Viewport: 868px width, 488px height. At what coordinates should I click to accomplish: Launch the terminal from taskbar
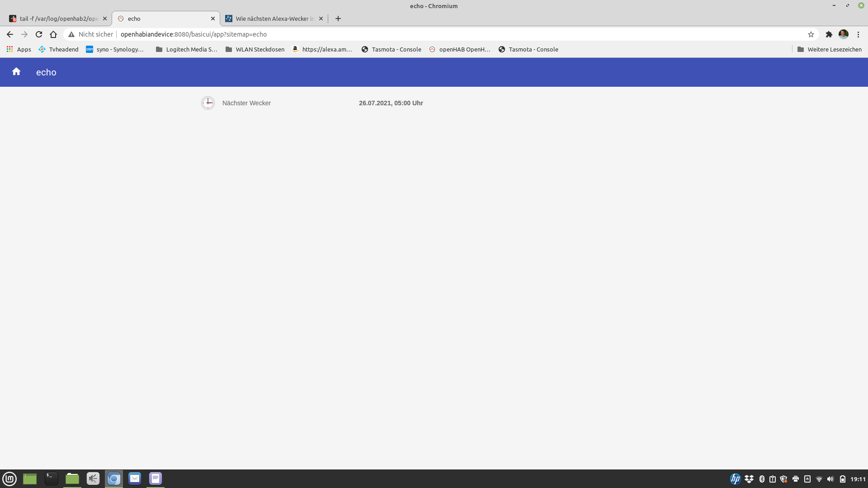[51, 479]
